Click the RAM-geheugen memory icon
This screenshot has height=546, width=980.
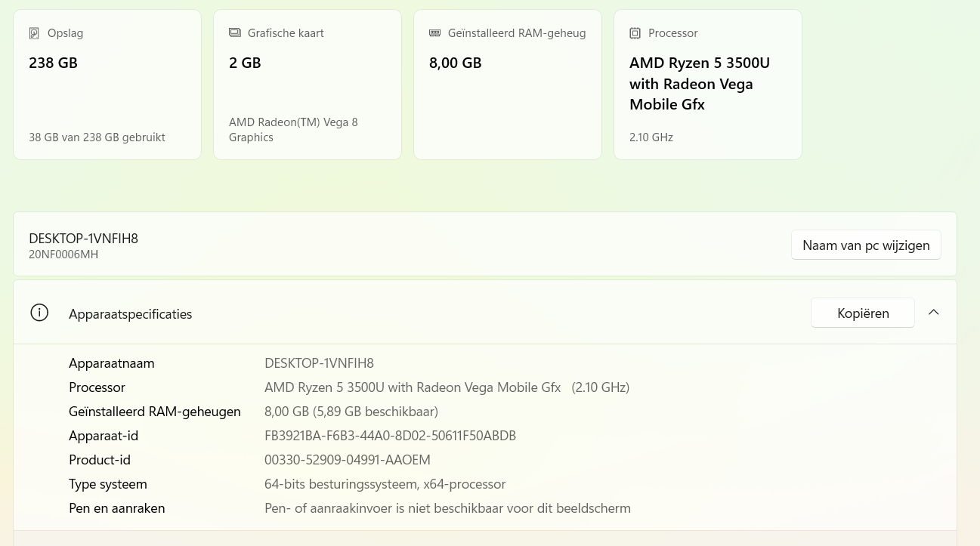434,33
